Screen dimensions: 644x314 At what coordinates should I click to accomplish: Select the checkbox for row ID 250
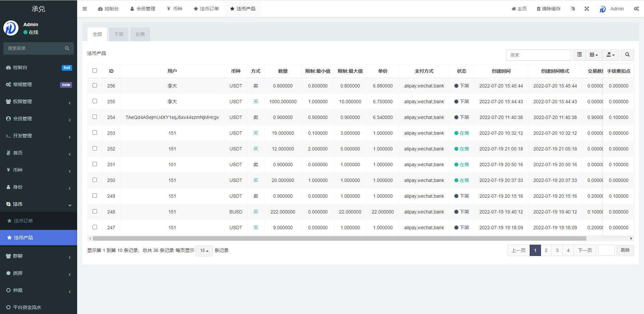(95, 180)
